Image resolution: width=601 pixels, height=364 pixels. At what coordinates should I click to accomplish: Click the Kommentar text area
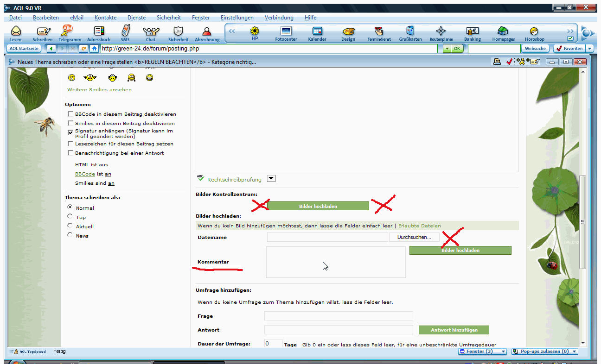336,262
